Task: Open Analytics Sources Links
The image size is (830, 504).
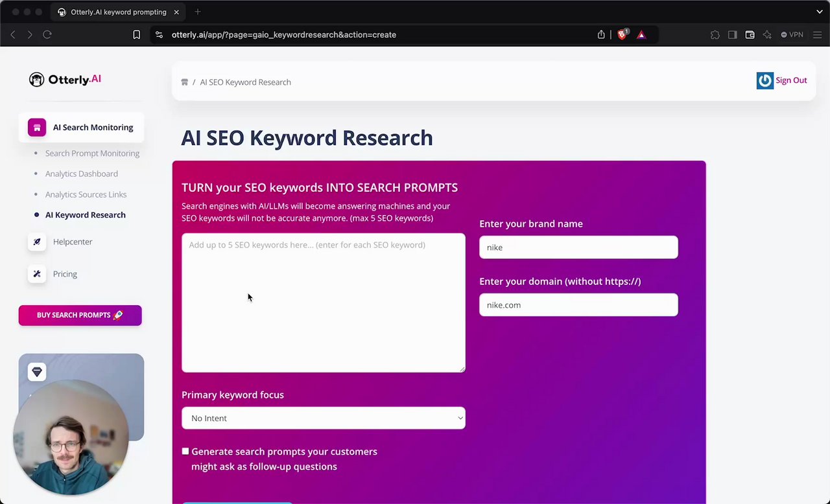Action: point(86,194)
